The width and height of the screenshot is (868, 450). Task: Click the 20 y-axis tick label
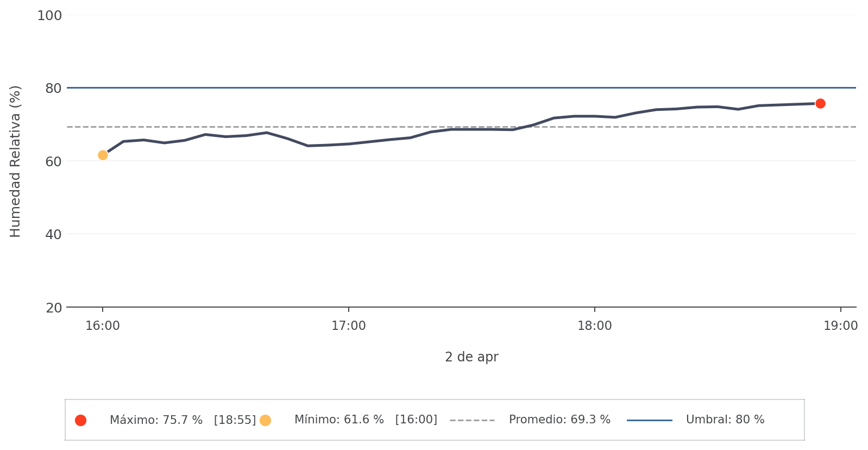(x=53, y=308)
